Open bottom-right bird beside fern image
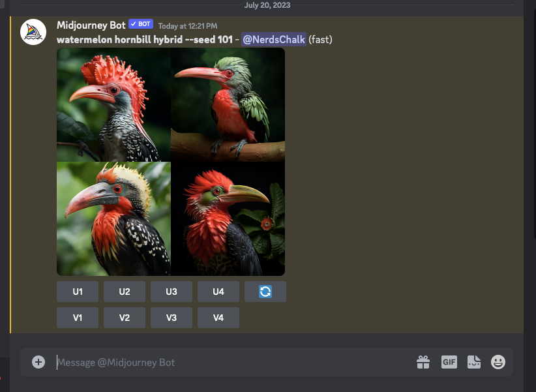 (228, 219)
